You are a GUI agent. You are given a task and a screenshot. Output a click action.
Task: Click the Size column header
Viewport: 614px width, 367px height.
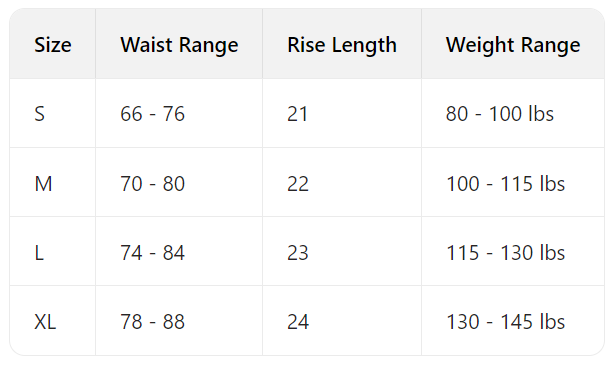53,44
